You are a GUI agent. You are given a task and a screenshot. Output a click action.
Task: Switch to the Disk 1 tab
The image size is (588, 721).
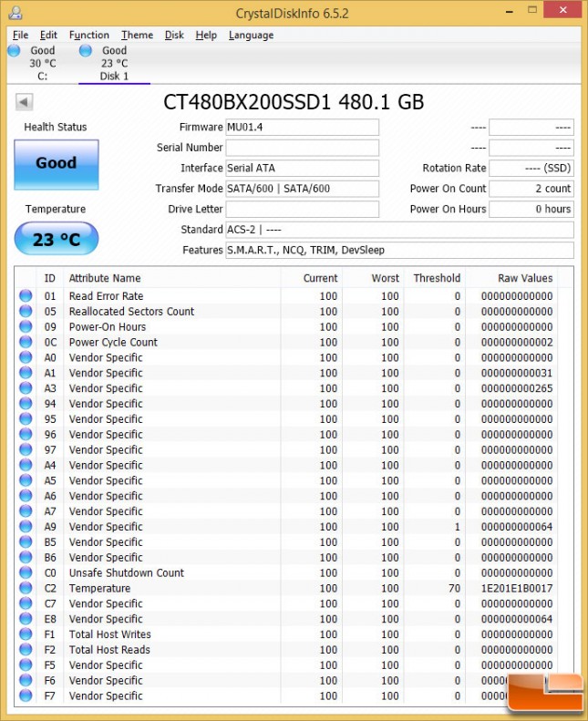[114, 63]
